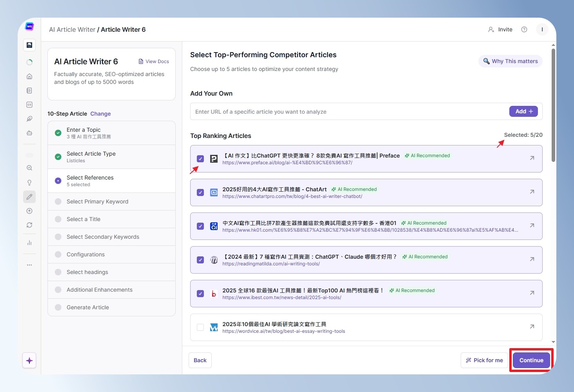
Task: Click the WS logo in sidebar
Action: pyautogui.click(x=29, y=27)
